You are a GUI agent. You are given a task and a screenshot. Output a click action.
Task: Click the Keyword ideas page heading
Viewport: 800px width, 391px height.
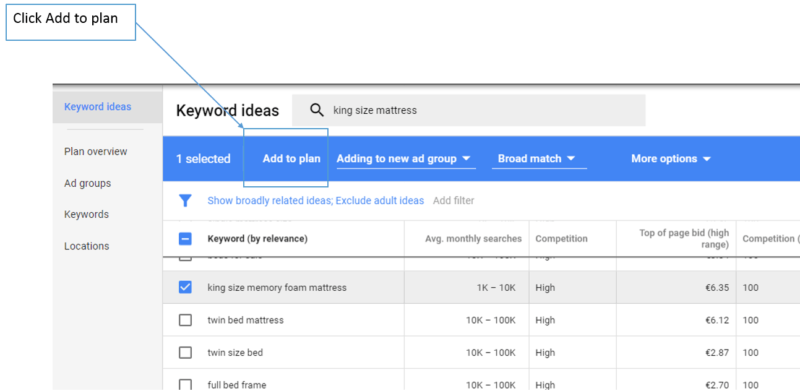228,111
